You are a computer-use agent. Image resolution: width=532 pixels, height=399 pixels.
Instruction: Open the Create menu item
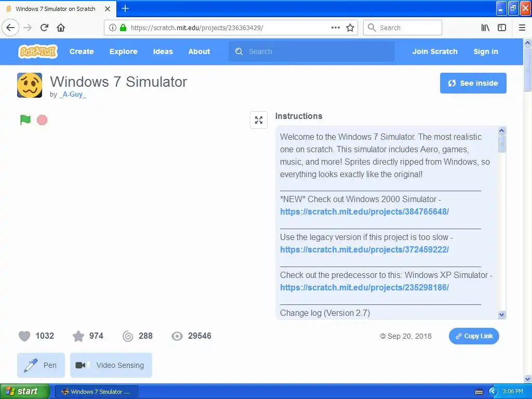point(82,51)
